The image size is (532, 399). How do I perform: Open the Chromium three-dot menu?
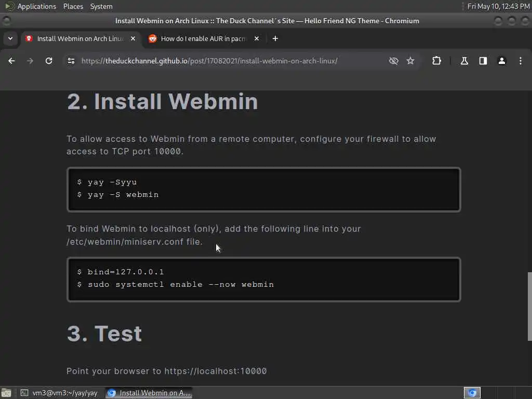[x=521, y=61]
